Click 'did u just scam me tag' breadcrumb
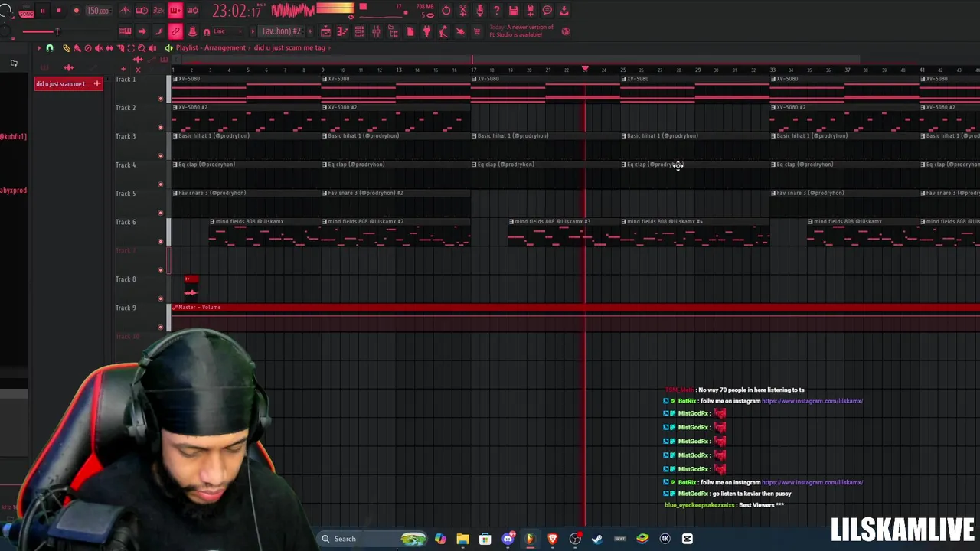 [x=289, y=47]
